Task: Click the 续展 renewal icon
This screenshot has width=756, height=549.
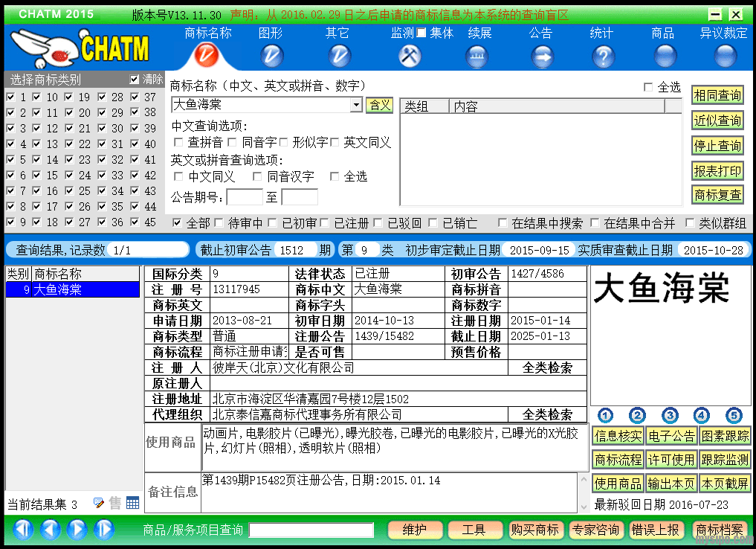Action: (477, 56)
